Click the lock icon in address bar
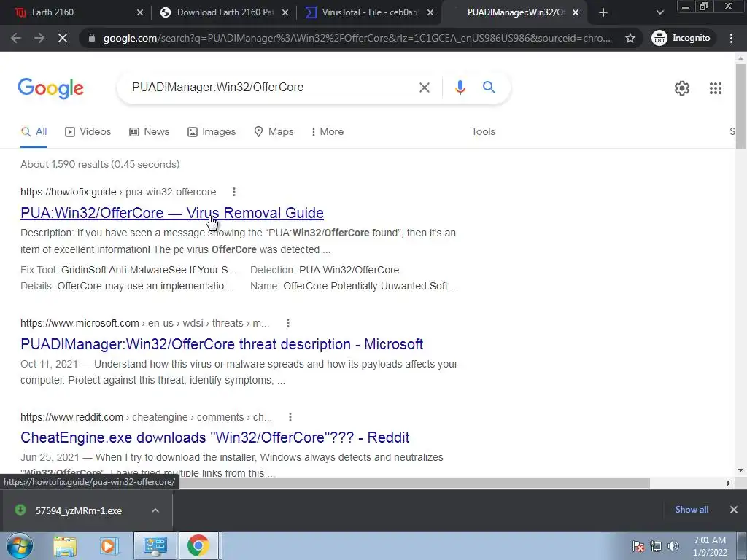The image size is (747, 560). pyautogui.click(x=92, y=38)
